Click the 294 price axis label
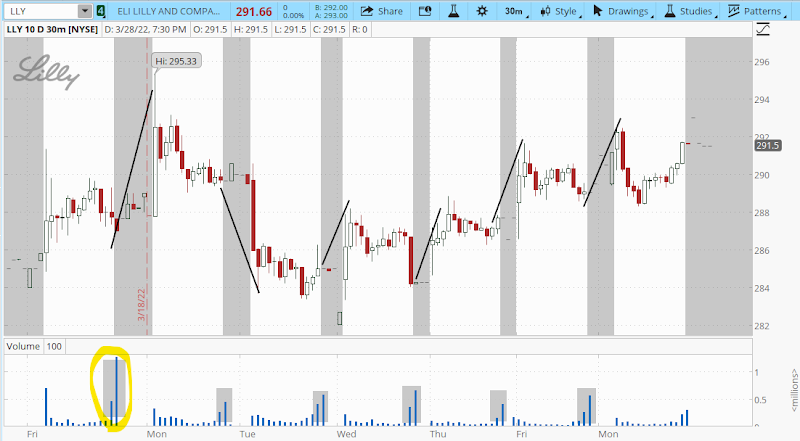This screenshot has height=441, width=800. click(762, 100)
